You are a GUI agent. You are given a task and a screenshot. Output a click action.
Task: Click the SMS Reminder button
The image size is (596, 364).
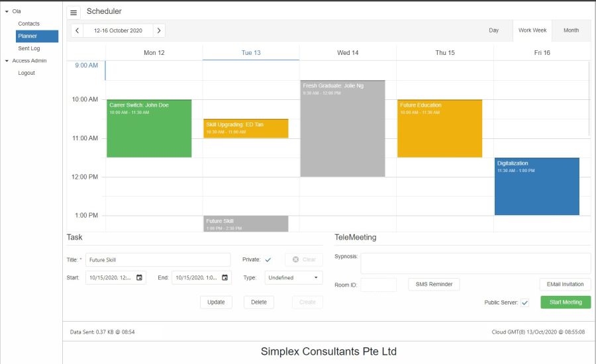434,285
